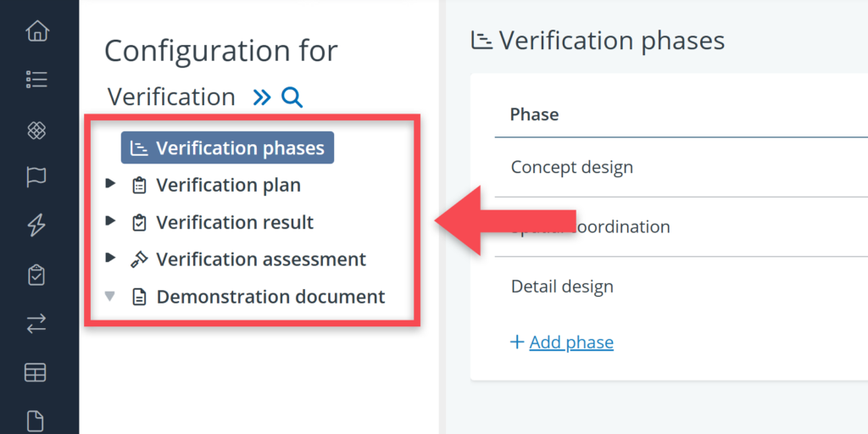Expand the Verification plan tree node
The image size is (868, 434).
pyautogui.click(x=110, y=184)
